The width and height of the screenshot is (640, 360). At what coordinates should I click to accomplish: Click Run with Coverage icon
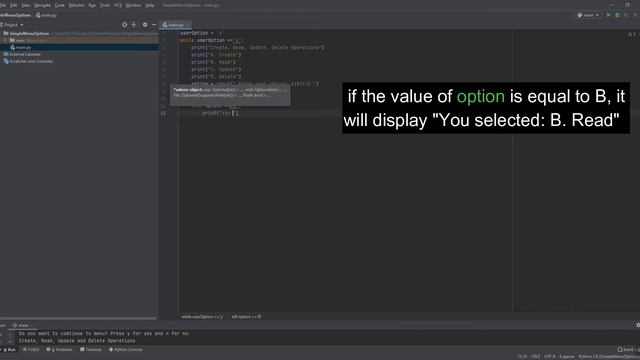626,15
